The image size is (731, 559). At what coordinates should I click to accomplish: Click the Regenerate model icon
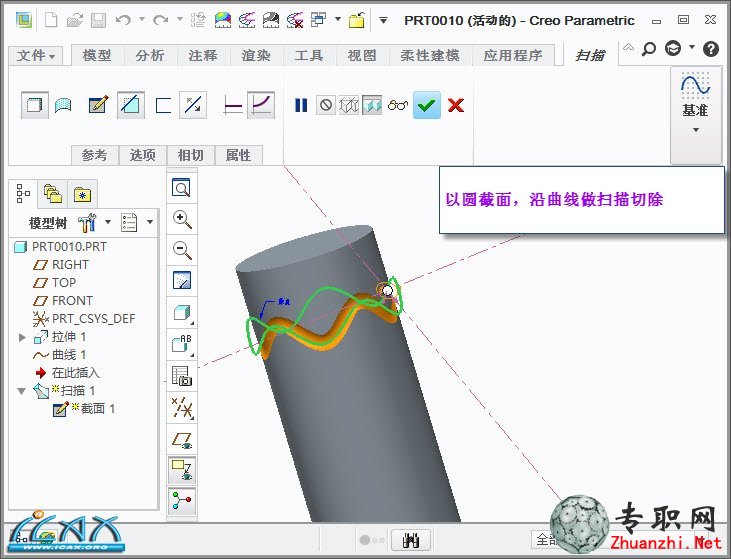[x=198, y=20]
